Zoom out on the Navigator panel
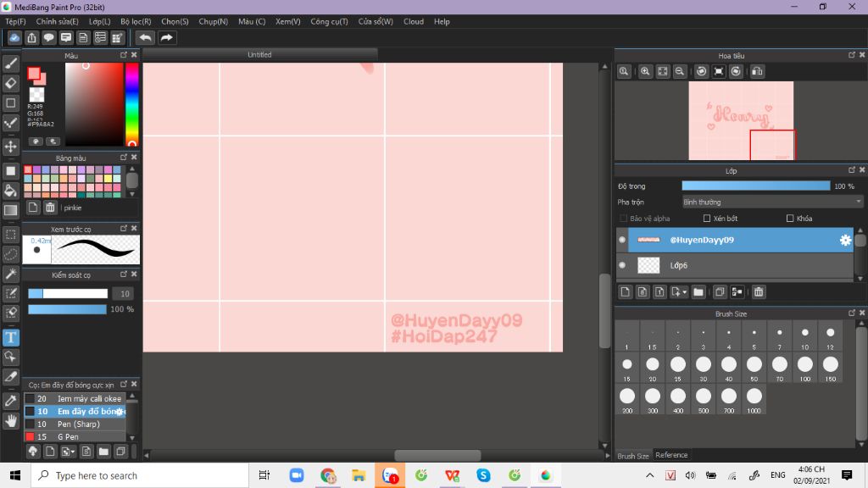 point(680,71)
